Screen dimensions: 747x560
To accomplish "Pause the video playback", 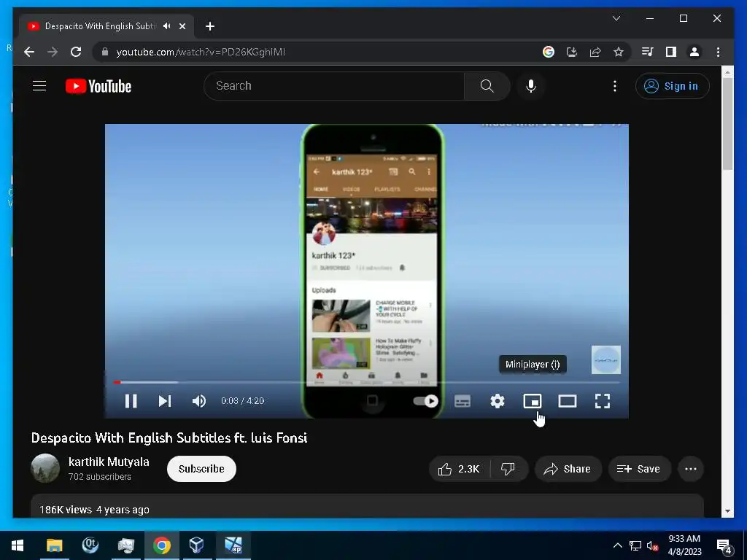I will (131, 401).
